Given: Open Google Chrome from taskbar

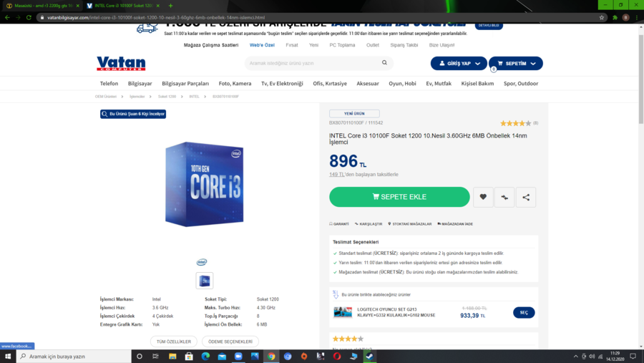Looking at the screenshot, I should (x=271, y=356).
